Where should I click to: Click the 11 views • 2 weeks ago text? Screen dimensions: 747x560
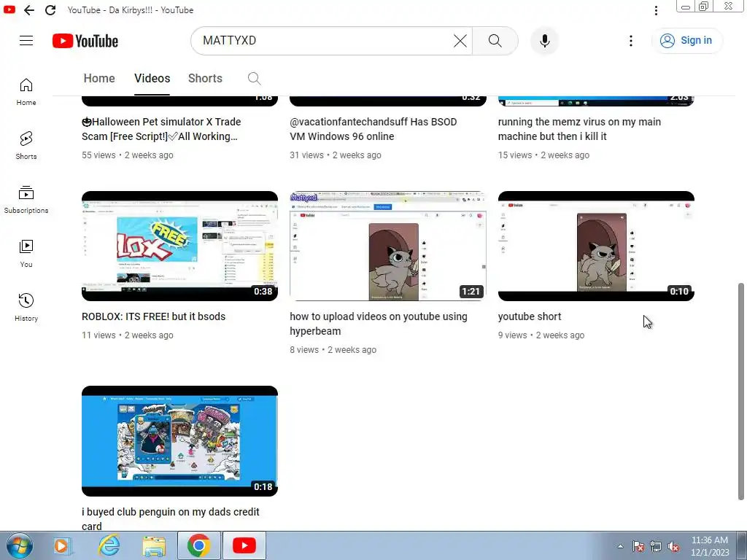pyautogui.click(x=127, y=335)
